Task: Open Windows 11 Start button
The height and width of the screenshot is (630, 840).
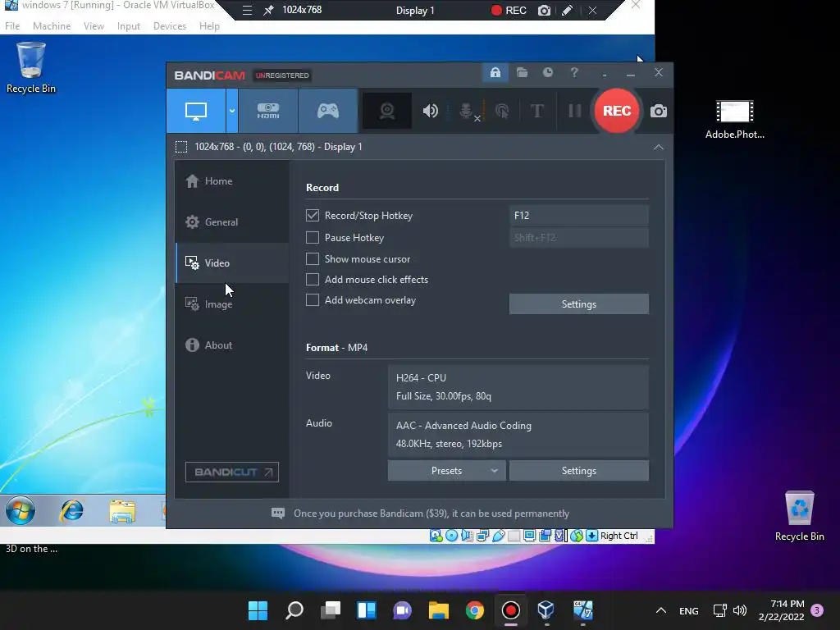Action: tap(258, 610)
